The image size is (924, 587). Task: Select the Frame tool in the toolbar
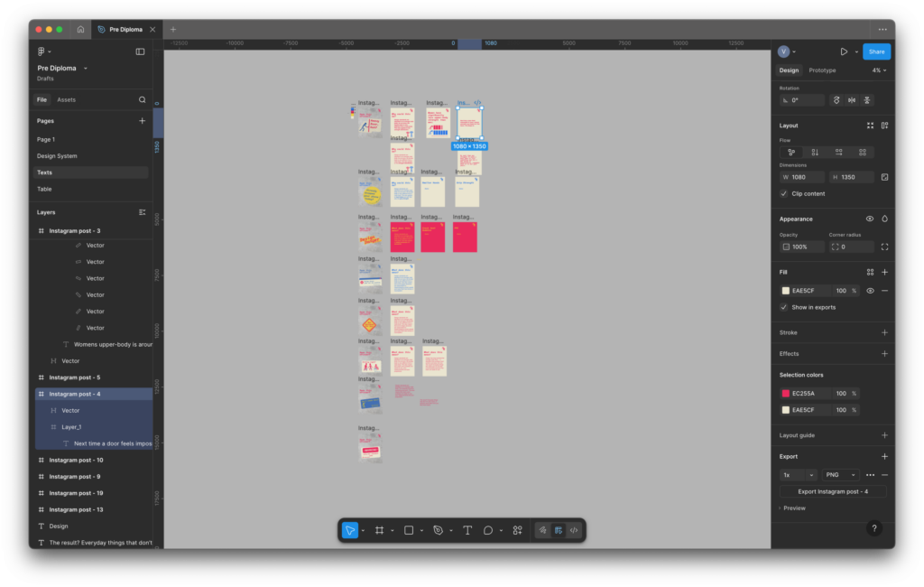[380, 530]
